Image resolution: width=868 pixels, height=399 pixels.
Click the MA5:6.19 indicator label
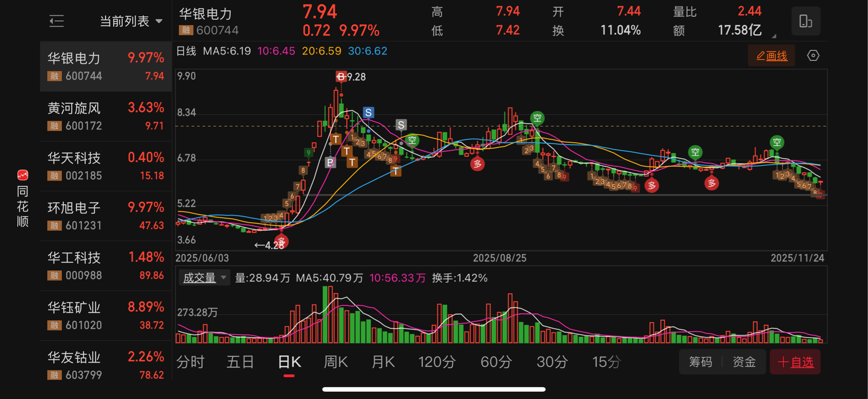coord(227,51)
